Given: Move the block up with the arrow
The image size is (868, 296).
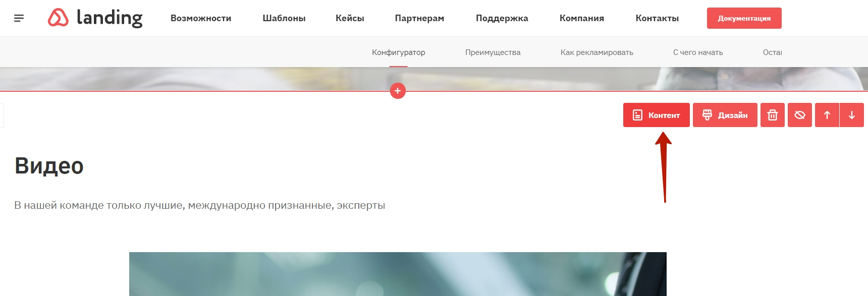Looking at the screenshot, I should pyautogui.click(x=827, y=115).
